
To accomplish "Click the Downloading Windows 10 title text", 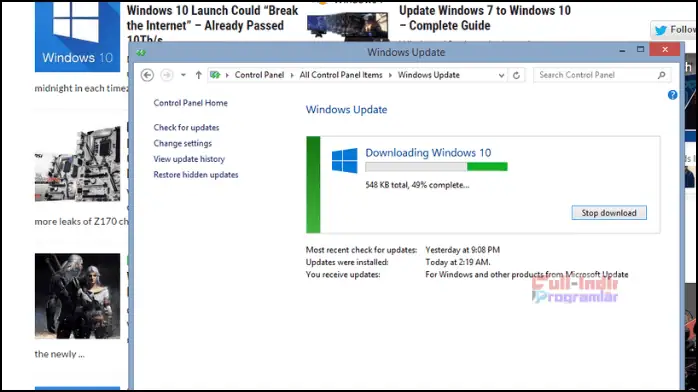I will click(x=428, y=153).
